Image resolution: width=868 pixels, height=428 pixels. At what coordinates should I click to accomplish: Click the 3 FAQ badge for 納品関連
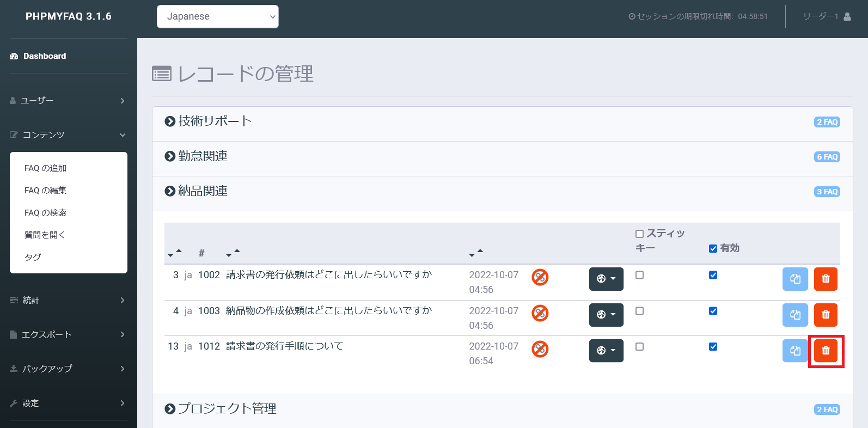(827, 192)
